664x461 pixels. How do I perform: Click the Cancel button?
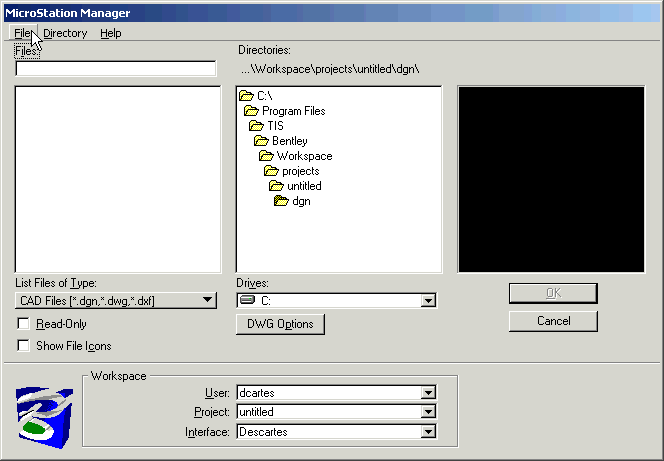coord(553,321)
